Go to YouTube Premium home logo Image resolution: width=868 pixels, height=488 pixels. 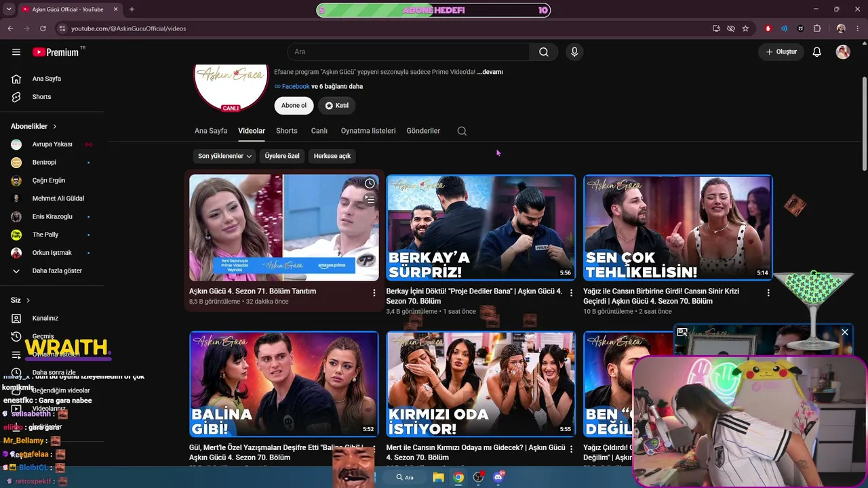point(56,52)
